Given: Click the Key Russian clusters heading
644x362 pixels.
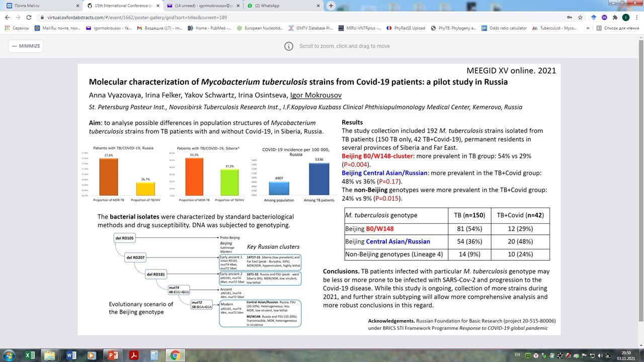Looking at the screenshot, I should pyautogui.click(x=273, y=247).
